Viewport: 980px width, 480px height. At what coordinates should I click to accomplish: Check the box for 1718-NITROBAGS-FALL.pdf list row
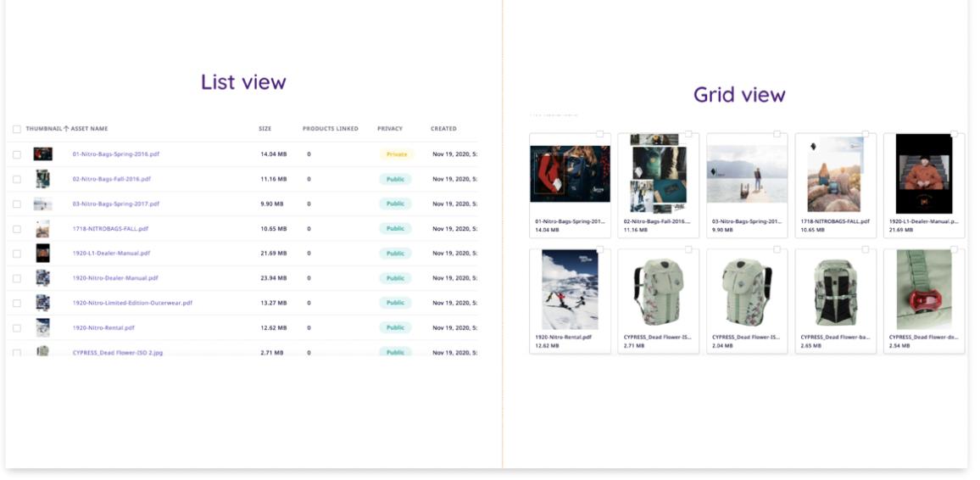(17, 229)
